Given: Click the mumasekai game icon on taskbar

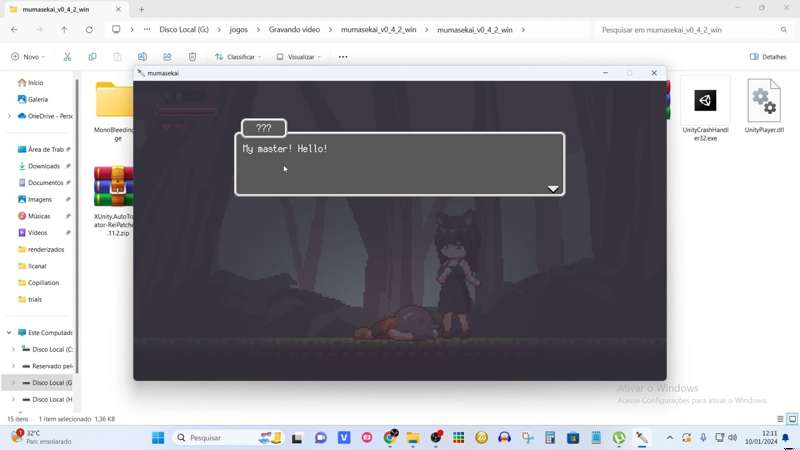Looking at the screenshot, I should coord(642,437).
